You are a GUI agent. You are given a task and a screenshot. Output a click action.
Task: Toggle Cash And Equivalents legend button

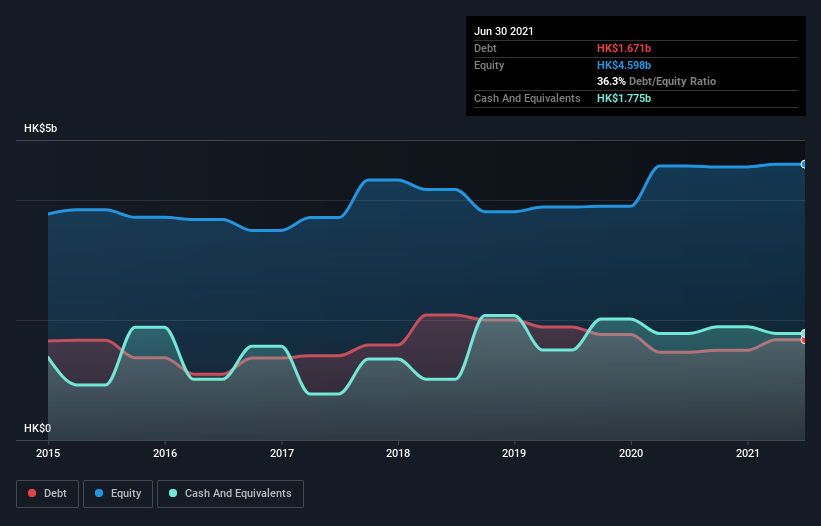(x=230, y=494)
